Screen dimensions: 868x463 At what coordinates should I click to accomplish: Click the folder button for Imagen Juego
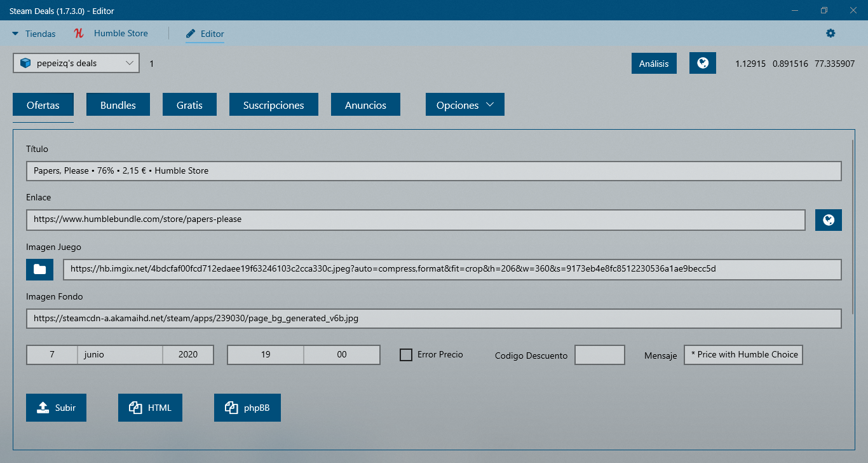(39, 269)
